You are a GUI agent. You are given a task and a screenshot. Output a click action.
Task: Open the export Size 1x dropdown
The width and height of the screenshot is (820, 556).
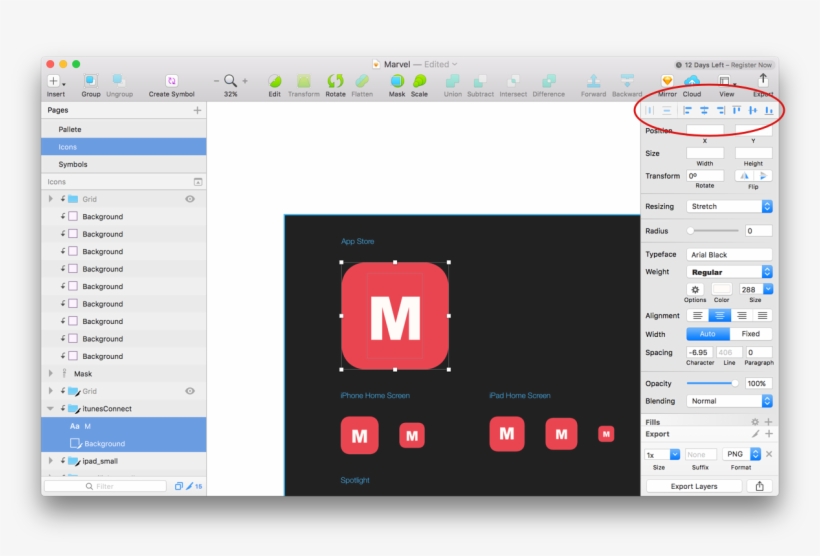(x=662, y=454)
